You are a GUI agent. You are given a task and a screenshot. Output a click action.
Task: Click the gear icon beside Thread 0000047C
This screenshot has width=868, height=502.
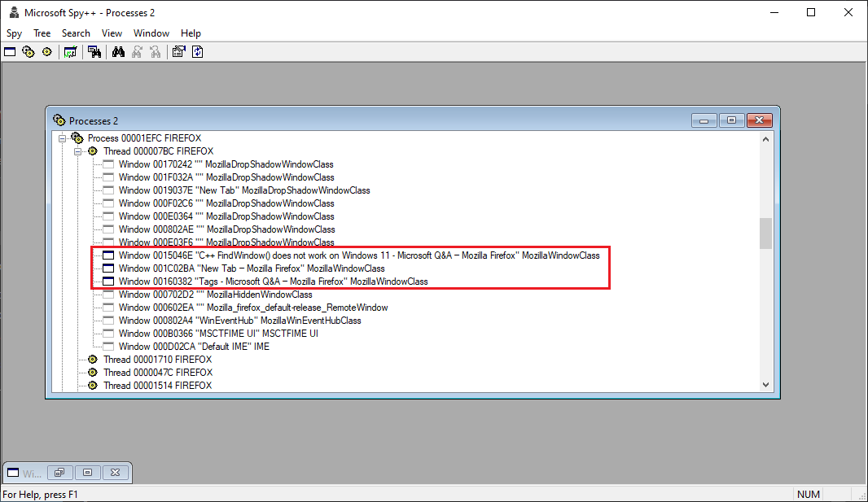pyautogui.click(x=91, y=372)
